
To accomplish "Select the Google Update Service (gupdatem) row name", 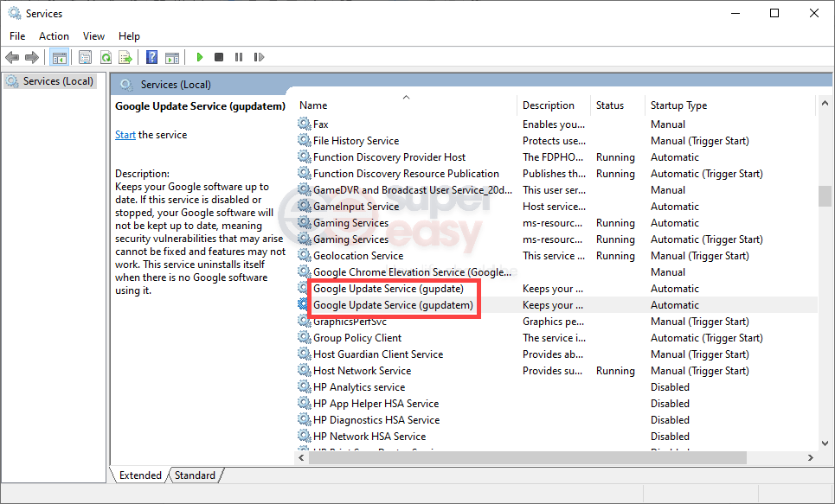I will (x=393, y=305).
